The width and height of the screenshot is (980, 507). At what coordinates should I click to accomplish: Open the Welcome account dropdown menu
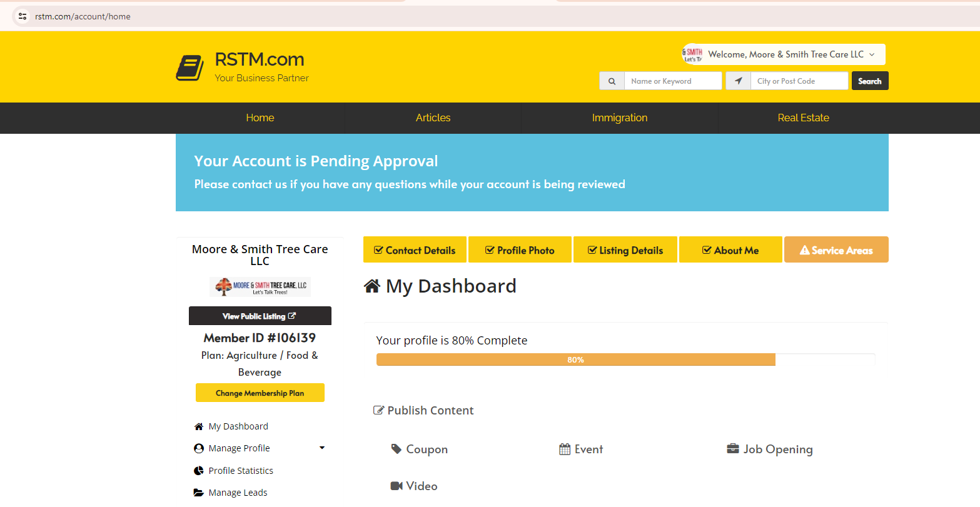(785, 54)
